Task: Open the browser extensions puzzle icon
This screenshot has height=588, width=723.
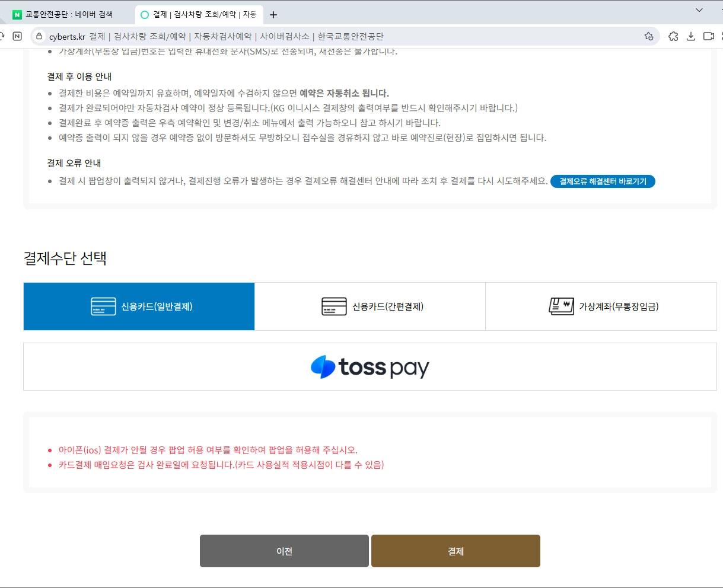Action: (x=673, y=36)
